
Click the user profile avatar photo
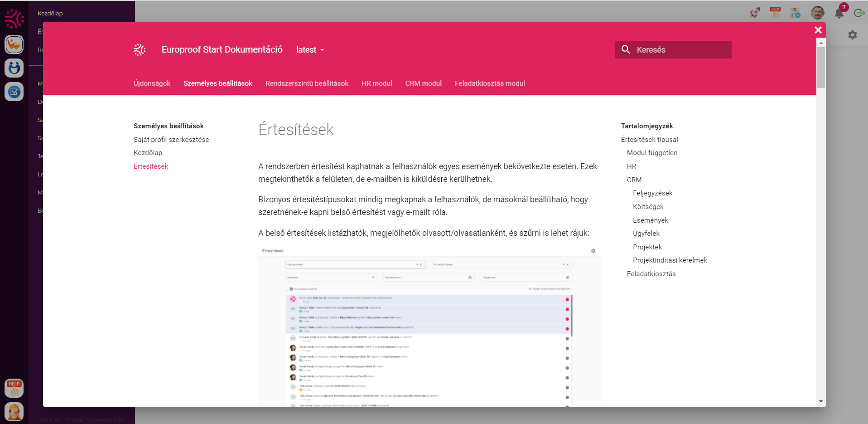pyautogui.click(x=817, y=13)
